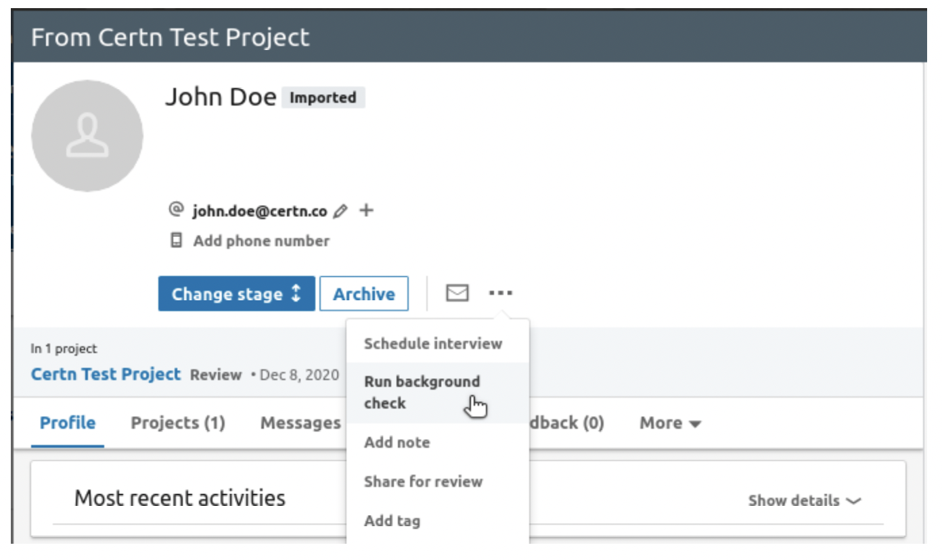
Task: Click the plus icon to add email
Action: (366, 210)
